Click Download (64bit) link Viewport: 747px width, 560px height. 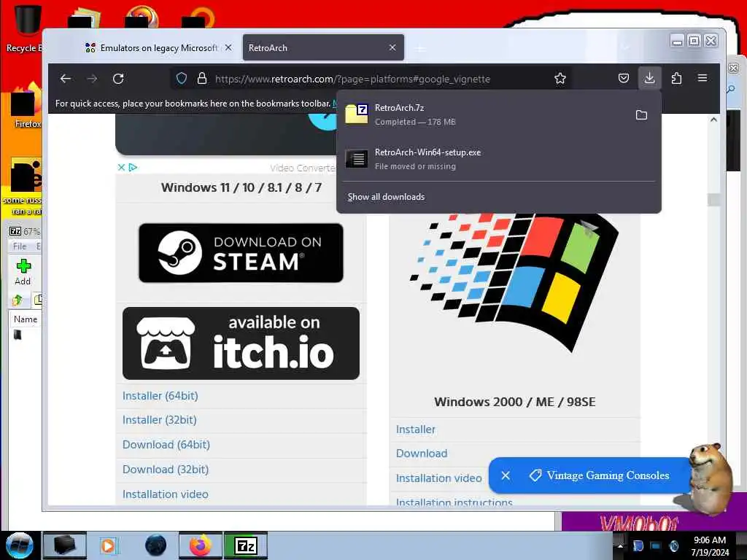tap(166, 445)
